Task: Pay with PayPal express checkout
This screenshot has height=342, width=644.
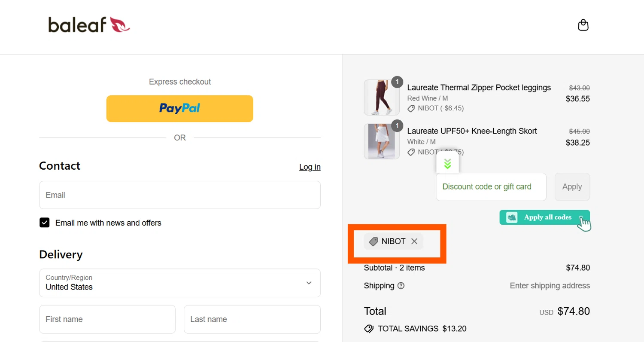Action: pos(180,108)
